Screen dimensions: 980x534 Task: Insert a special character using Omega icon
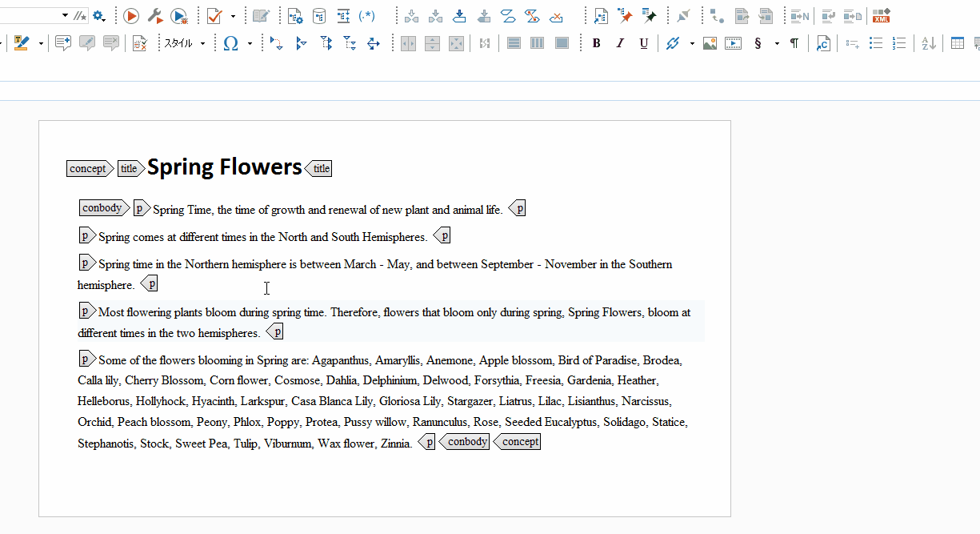(231, 43)
